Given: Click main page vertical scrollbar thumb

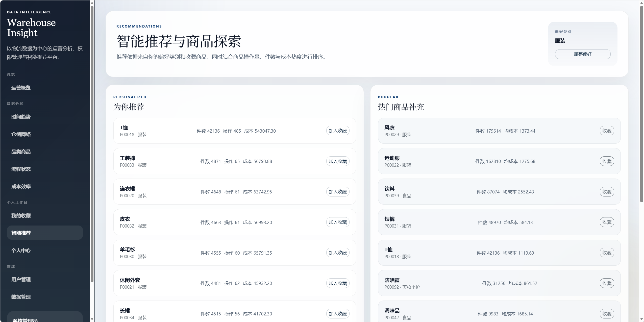Looking at the screenshot, I should tap(641, 104).
